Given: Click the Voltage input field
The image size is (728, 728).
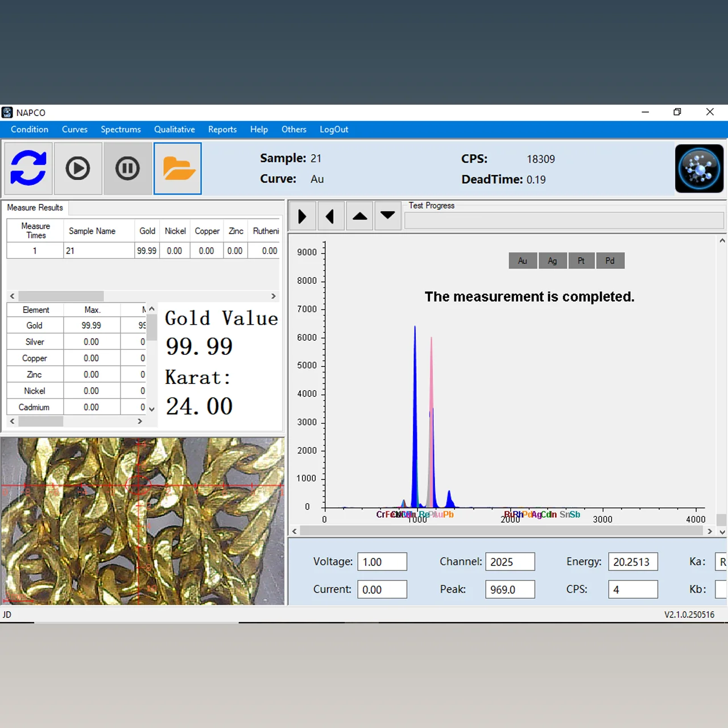Looking at the screenshot, I should (382, 562).
